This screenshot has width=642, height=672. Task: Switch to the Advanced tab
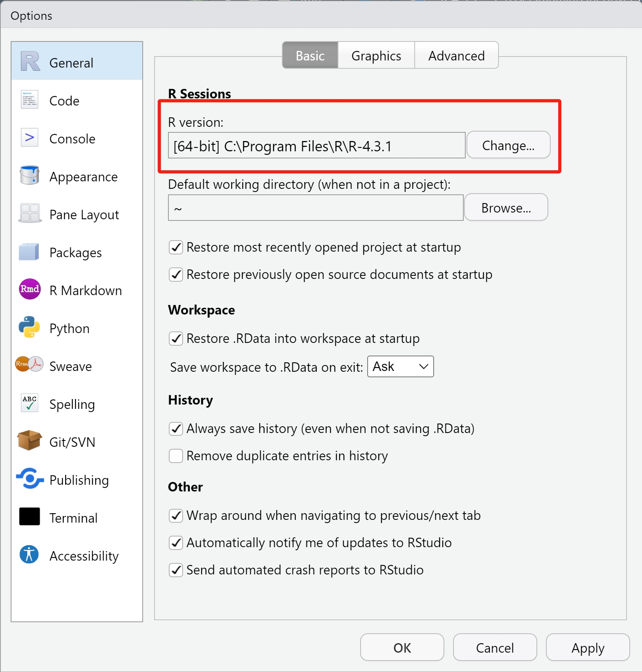pos(456,56)
